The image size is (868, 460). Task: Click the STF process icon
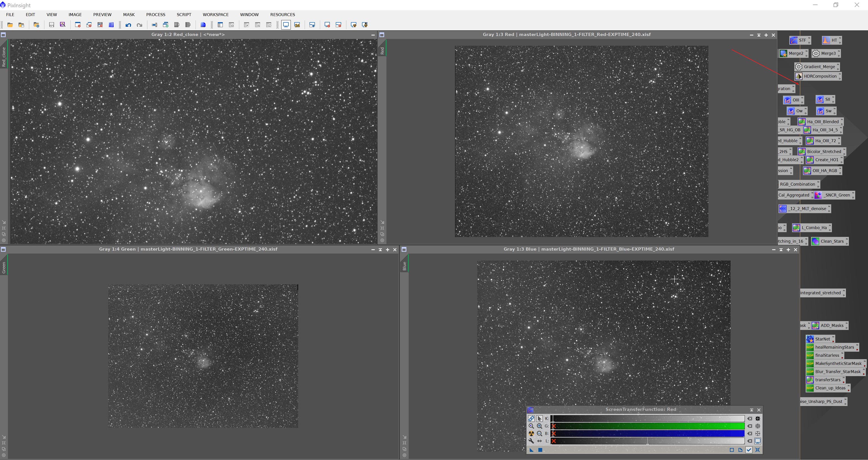800,40
